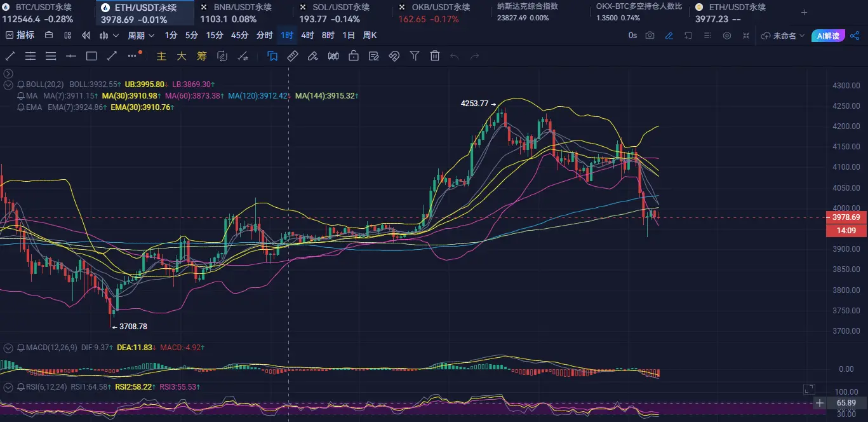Screen dimensions: 868x422
Task: Open the template box icon beside 指标
Action: pos(50,36)
